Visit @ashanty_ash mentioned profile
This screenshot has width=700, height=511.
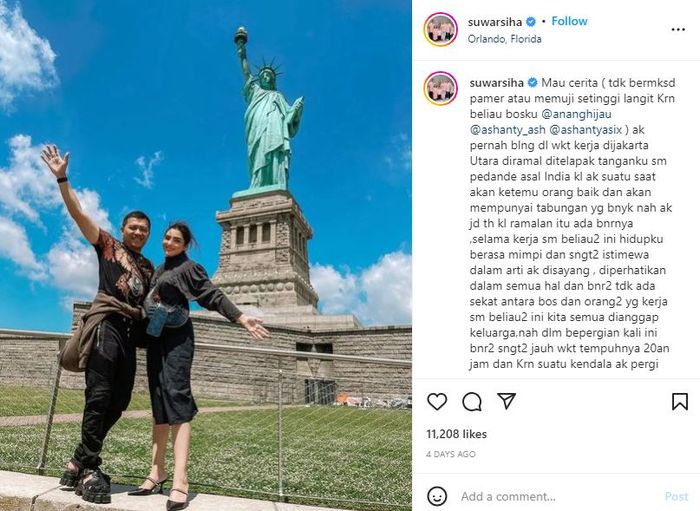pyautogui.click(x=508, y=130)
